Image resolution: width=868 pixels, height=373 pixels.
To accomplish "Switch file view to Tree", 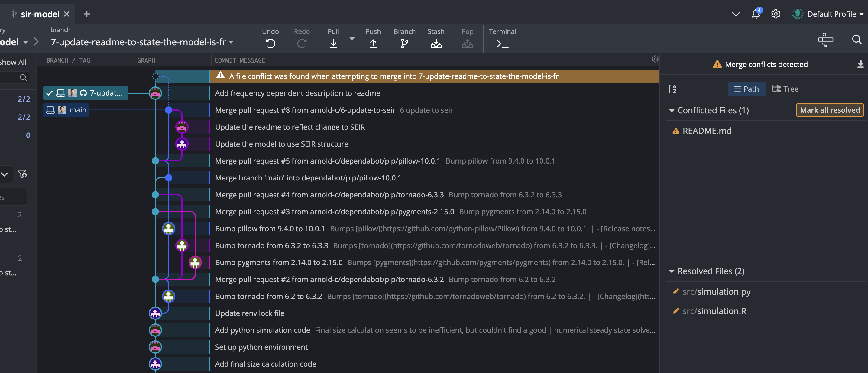I will (785, 89).
